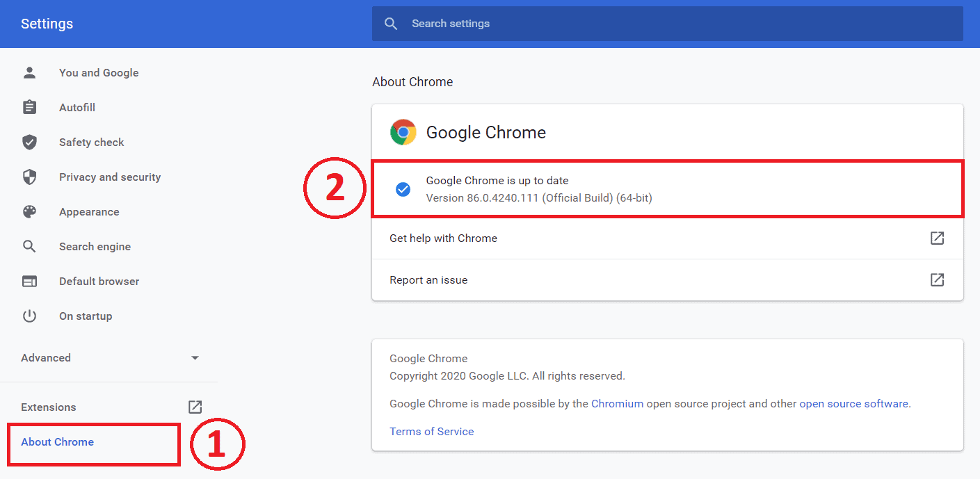Open the Terms of Service link
Screen dimensions: 980x479
click(431, 431)
